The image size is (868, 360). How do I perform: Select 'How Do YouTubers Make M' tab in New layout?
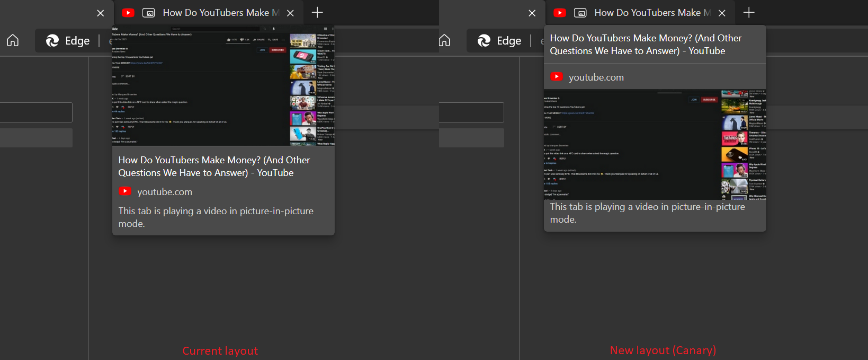click(640, 13)
